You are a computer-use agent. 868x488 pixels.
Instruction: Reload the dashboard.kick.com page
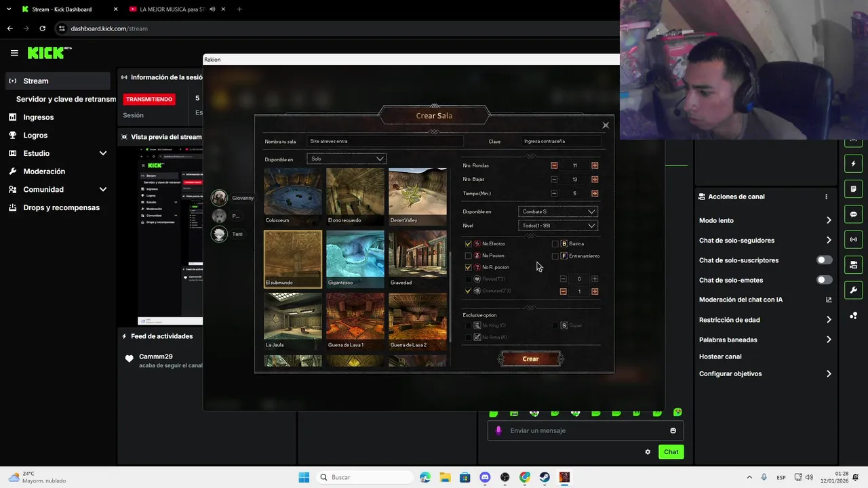43,28
